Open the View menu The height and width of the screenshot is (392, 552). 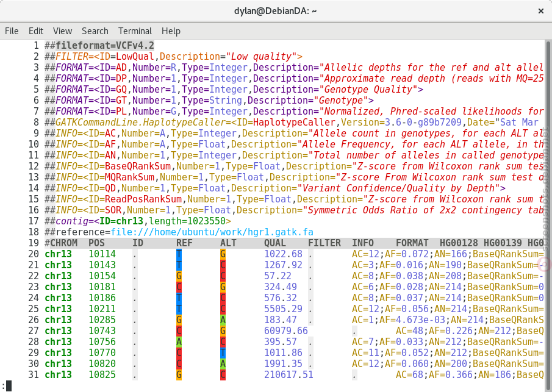[x=62, y=31]
